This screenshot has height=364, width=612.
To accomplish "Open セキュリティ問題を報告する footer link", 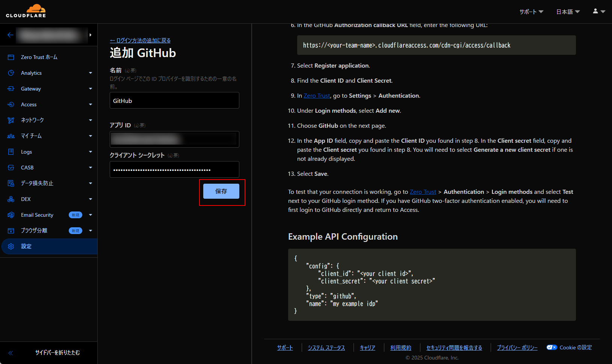I will tap(454, 348).
